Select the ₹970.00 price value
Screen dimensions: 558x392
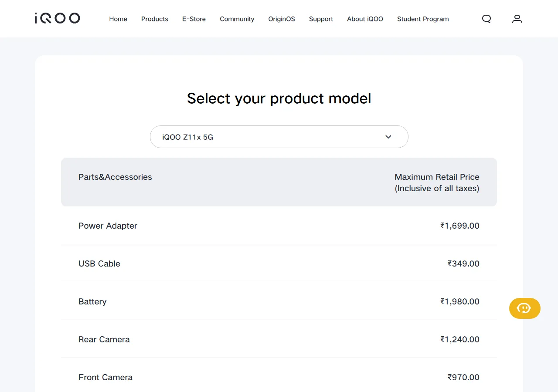click(463, 377)
